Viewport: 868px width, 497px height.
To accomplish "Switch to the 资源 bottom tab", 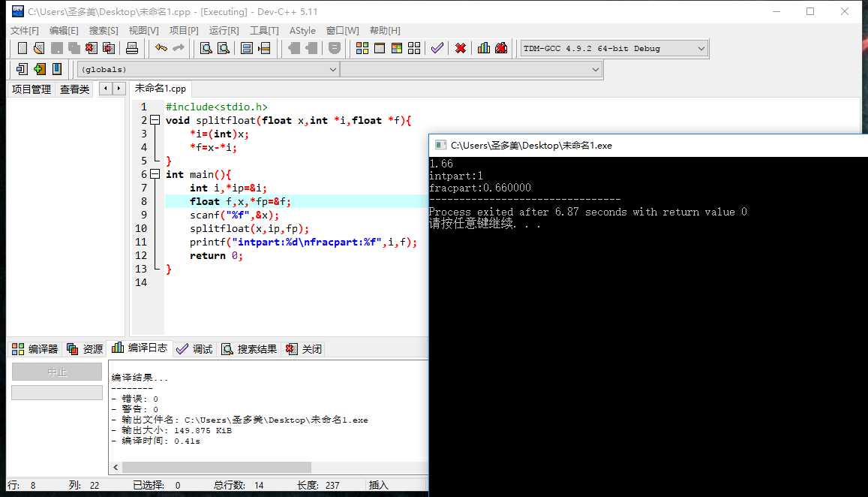I will 85,349.
